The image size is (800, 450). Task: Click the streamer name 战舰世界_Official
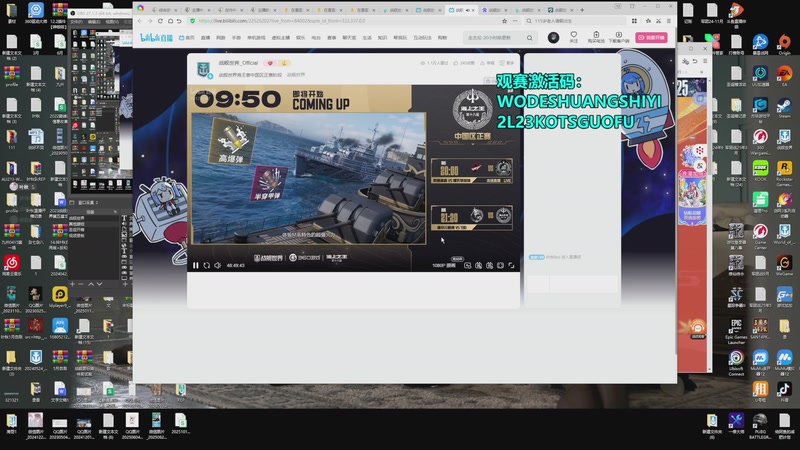(238, 63)
